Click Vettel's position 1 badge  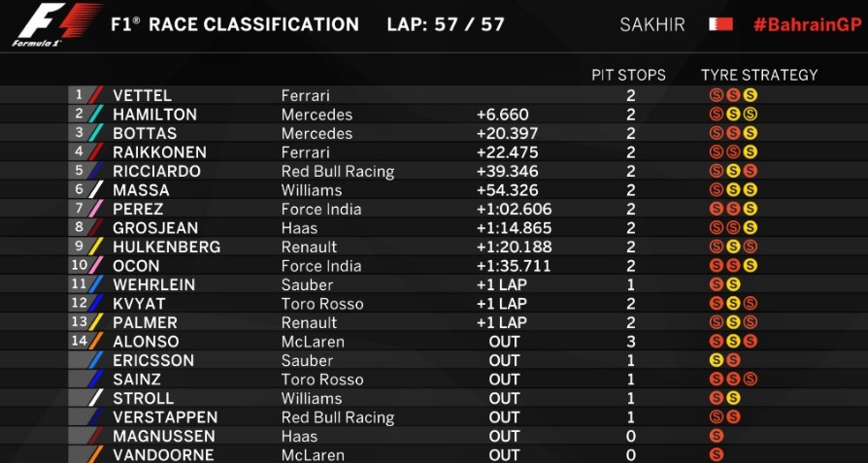(79, 95)
